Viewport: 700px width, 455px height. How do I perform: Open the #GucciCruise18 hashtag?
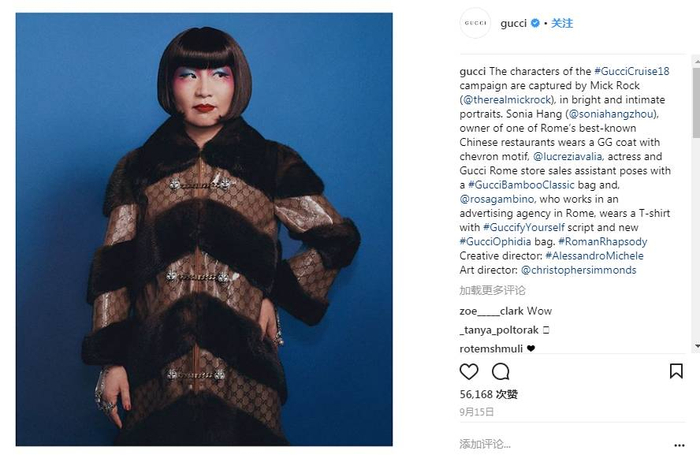(632, 71)
